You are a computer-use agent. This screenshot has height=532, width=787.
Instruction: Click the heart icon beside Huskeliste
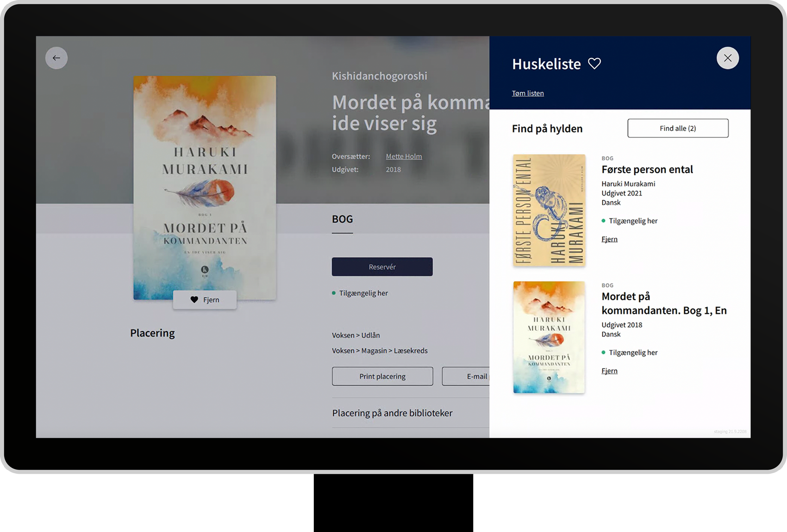click(594, 63)
